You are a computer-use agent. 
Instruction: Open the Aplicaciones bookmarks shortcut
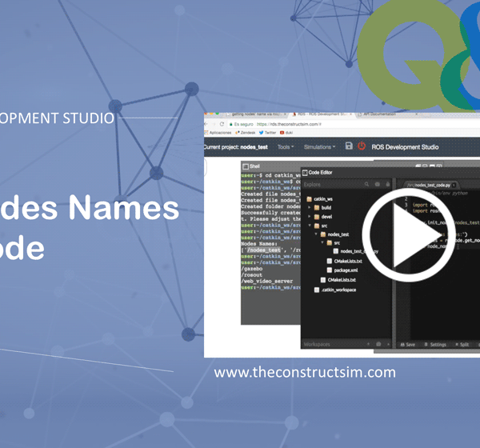coord(218,133)
